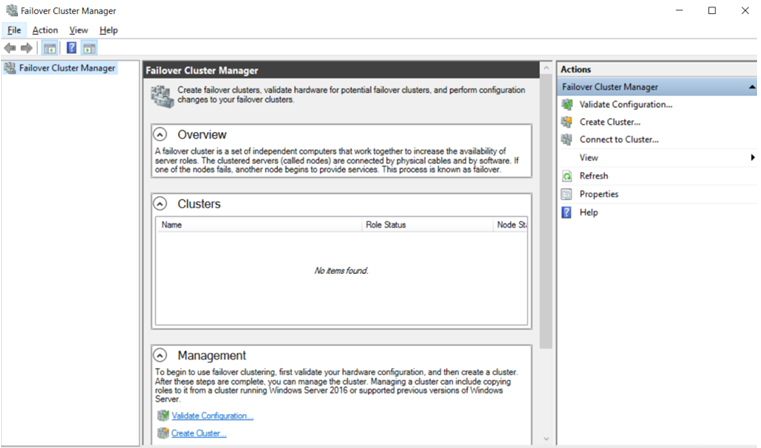This screenshot has height=448, width=761.
Task: Click the center pane vertical scrollbar thumb
Action: pyautogui.click(x=546, y=212)
